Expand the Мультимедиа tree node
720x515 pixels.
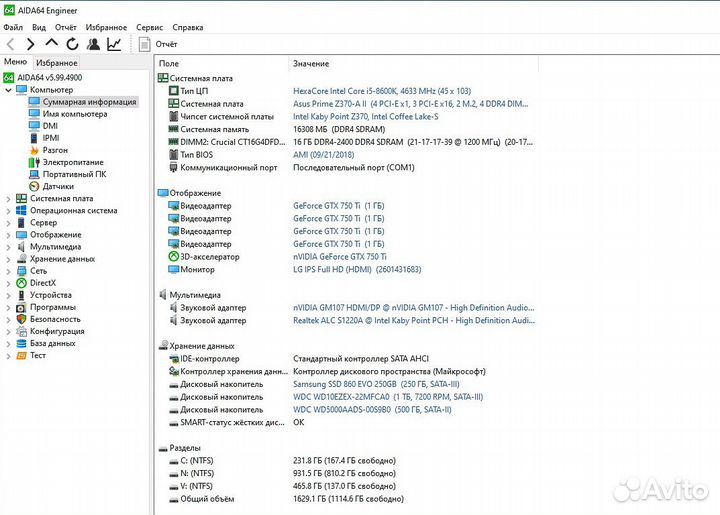(8, 247)
